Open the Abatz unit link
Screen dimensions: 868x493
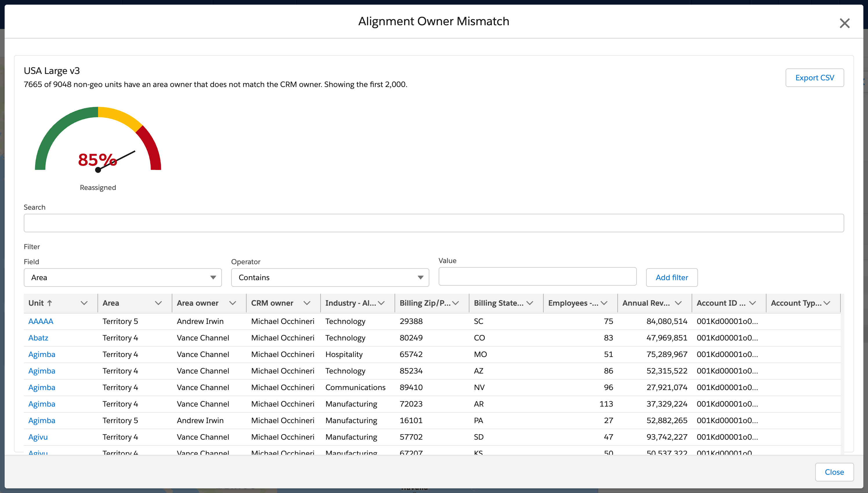pyautogui.click(x=38, y=338)
